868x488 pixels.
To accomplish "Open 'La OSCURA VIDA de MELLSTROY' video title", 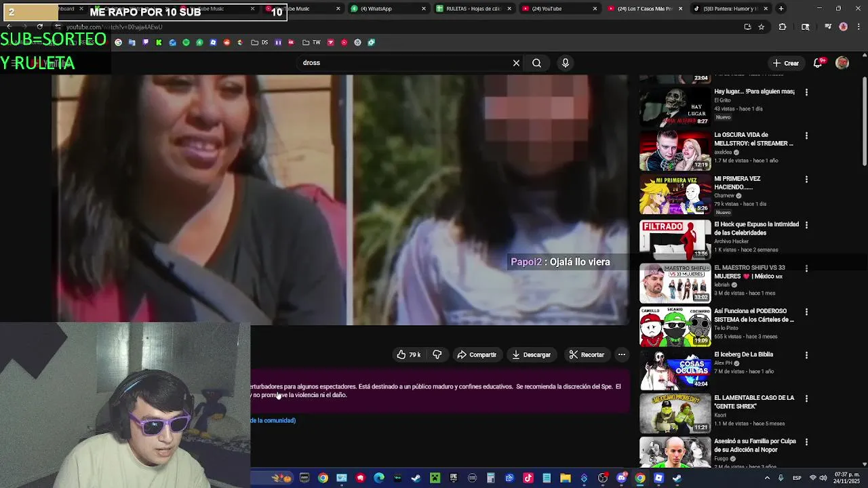I will [753, 139].
